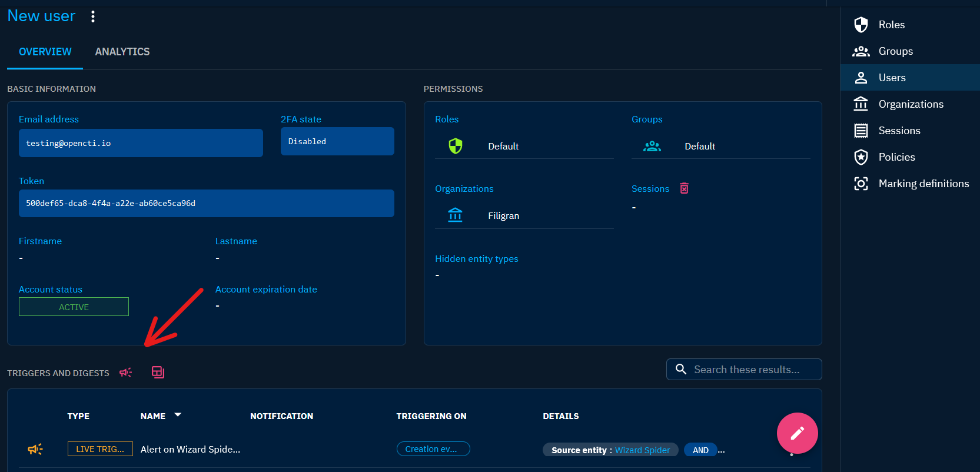
Task: Open Marking definitions settings
Action: (923, 184)
